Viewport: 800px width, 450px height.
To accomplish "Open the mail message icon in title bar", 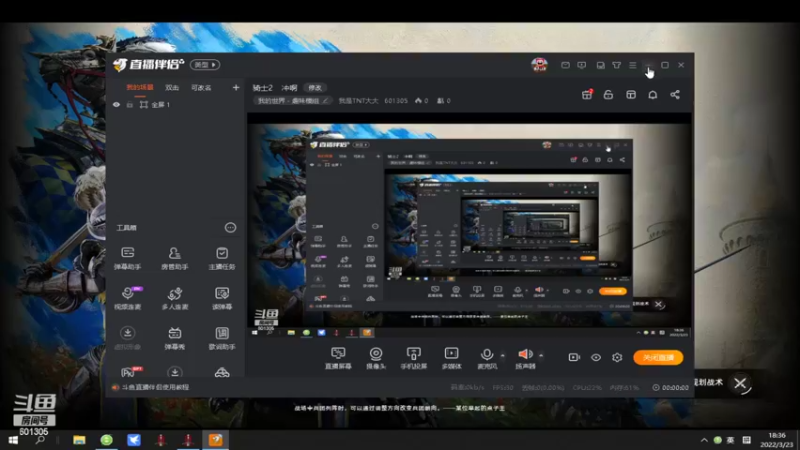I will (565, 65).
